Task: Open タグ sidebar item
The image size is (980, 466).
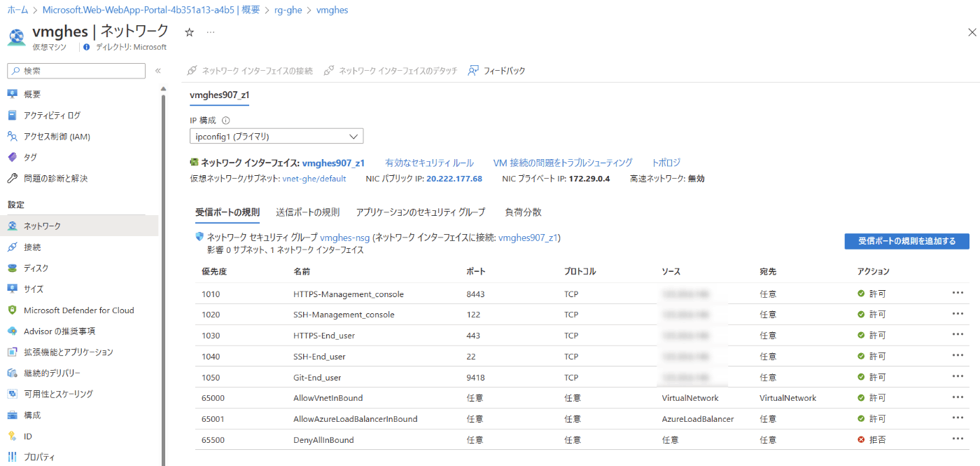Action: (30, 157)
